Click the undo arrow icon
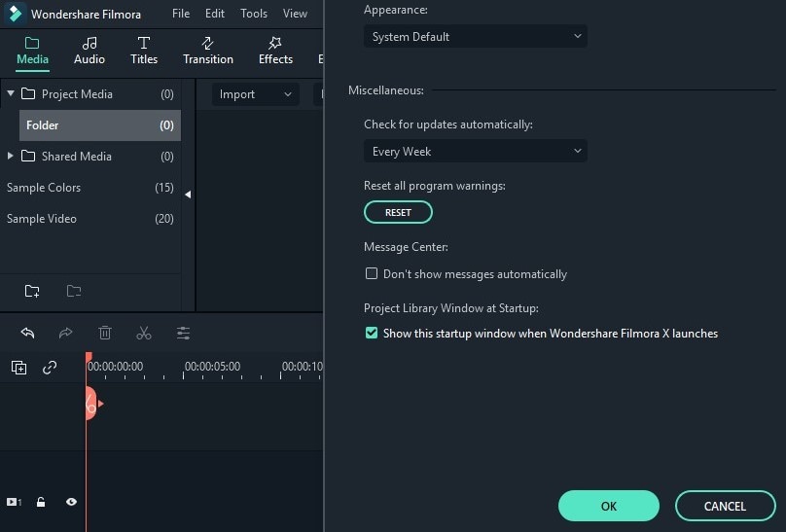This screenshot has height=532, width=786. [x=27, y=333]
